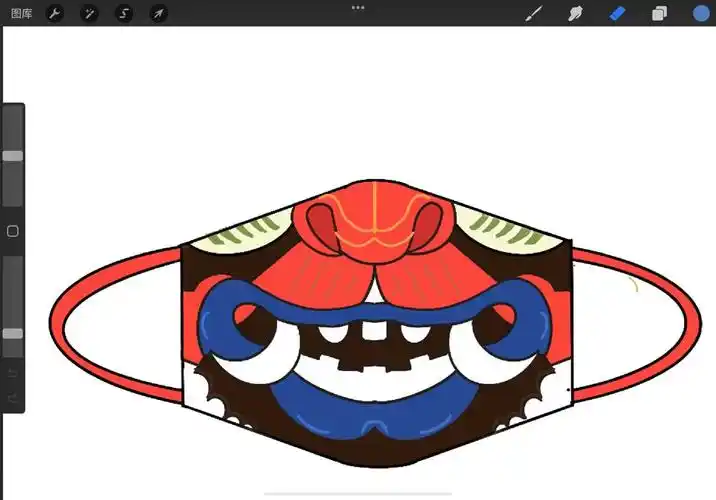The image size is (716, 500).
Task: Activate the Selection tool
Action: click(x=124, y=13)
